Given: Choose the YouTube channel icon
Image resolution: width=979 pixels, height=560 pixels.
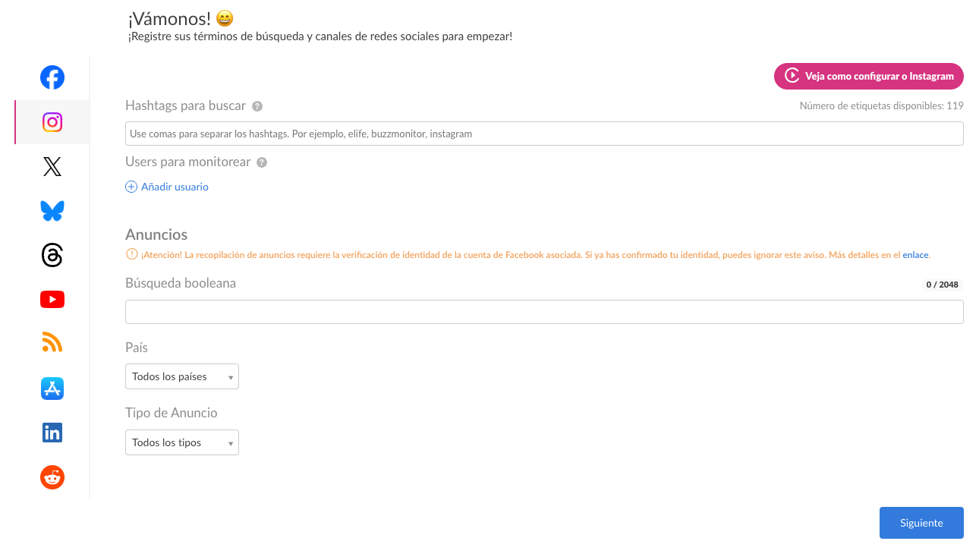Looking at the screenshot, I should pyautogui.click(x=52, y=300).
